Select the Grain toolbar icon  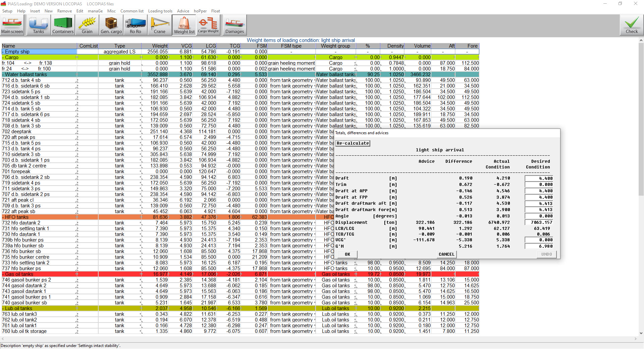click(x=87, y=25)
